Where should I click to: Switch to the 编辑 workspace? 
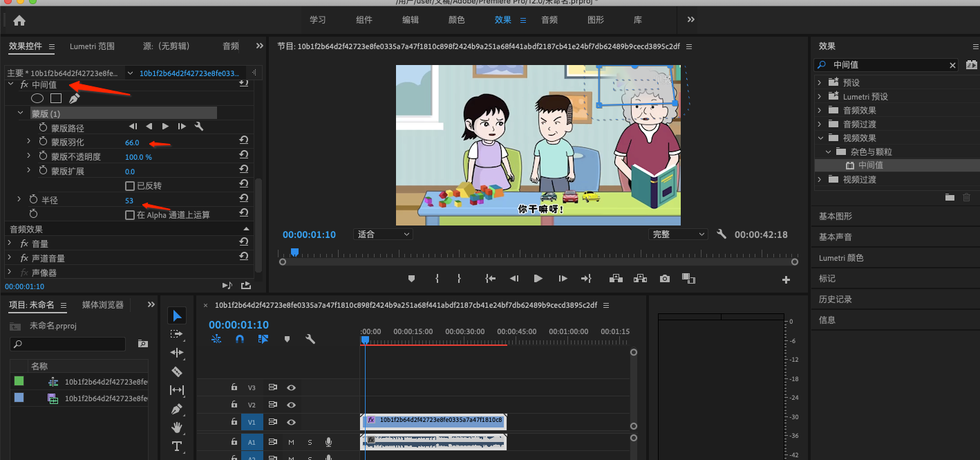point(411,20)
